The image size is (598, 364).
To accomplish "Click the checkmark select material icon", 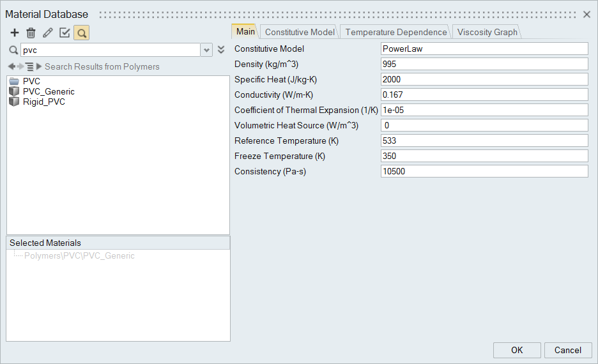I will 65,33.
